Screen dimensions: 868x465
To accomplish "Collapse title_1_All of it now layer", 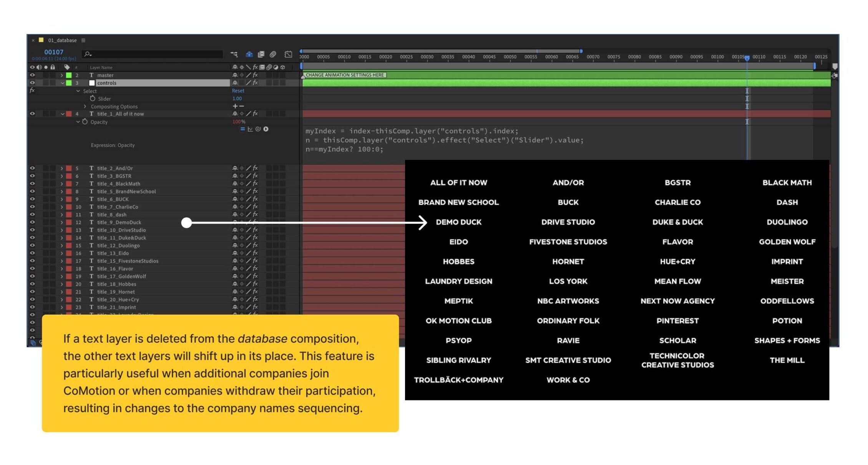I will tap(62, 114).
